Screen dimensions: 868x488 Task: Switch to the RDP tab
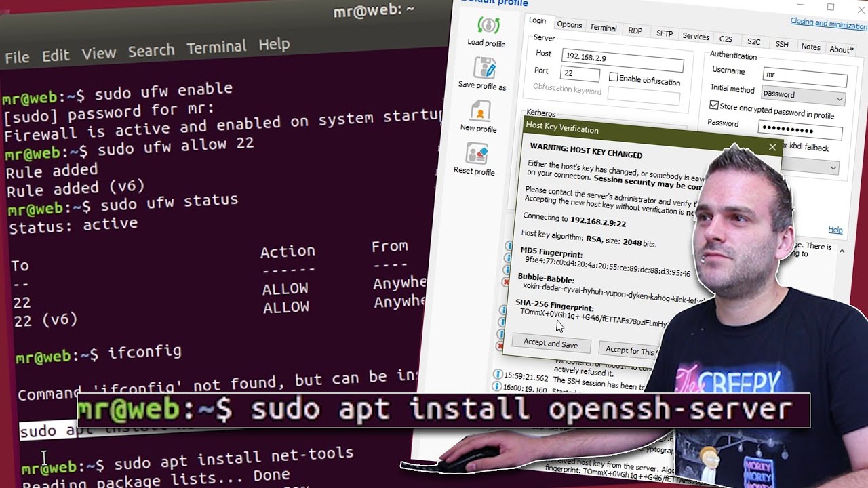(x=635, y=30)
